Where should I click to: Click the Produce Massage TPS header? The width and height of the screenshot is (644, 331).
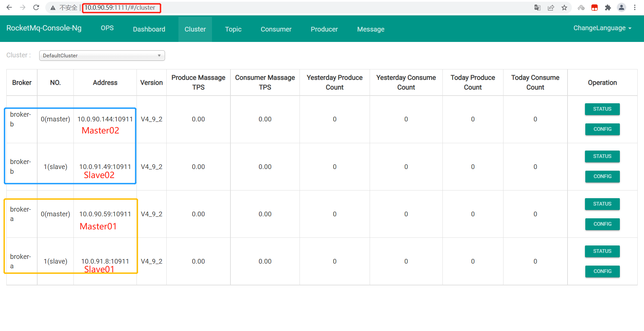point(198,82)
